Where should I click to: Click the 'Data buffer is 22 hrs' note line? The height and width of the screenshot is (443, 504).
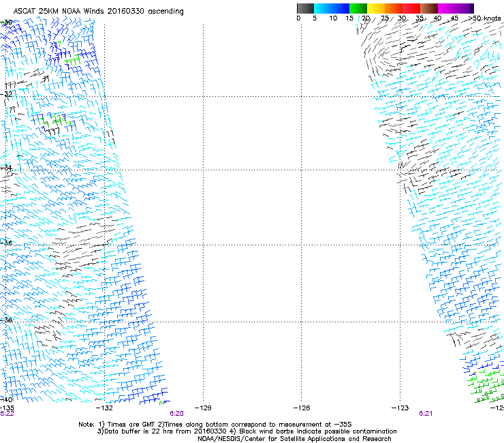(247, 431)
